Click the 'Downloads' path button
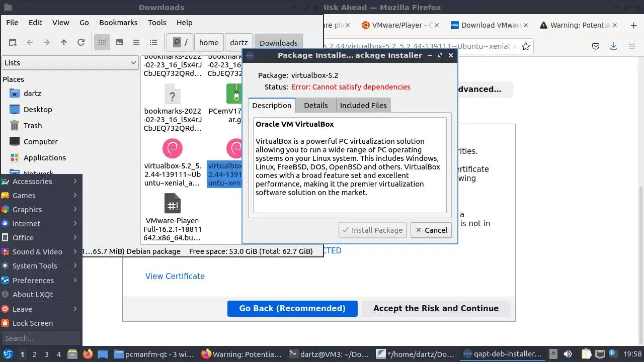This screenshot has width=644, height=362. click(x=278, y=43)
